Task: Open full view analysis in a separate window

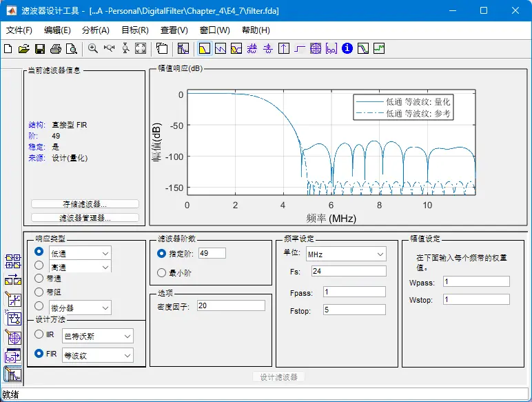Action: tap(162, 48)
